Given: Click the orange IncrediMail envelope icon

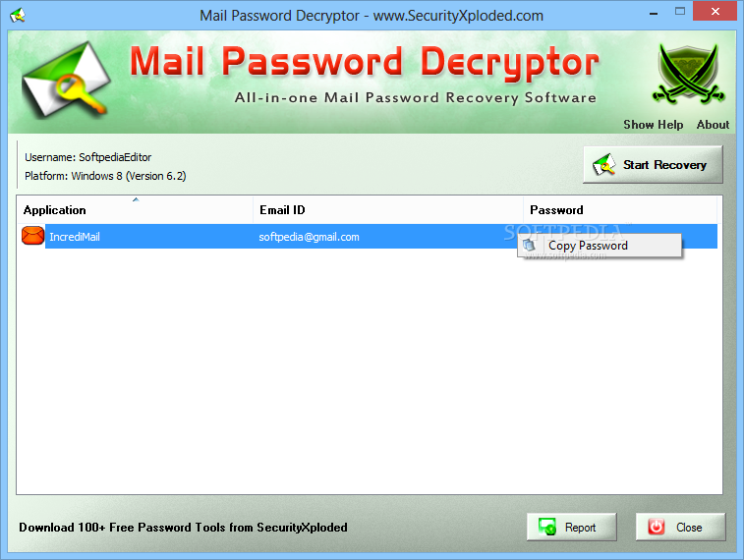Looking at the screenshot, I should [32, 236].
